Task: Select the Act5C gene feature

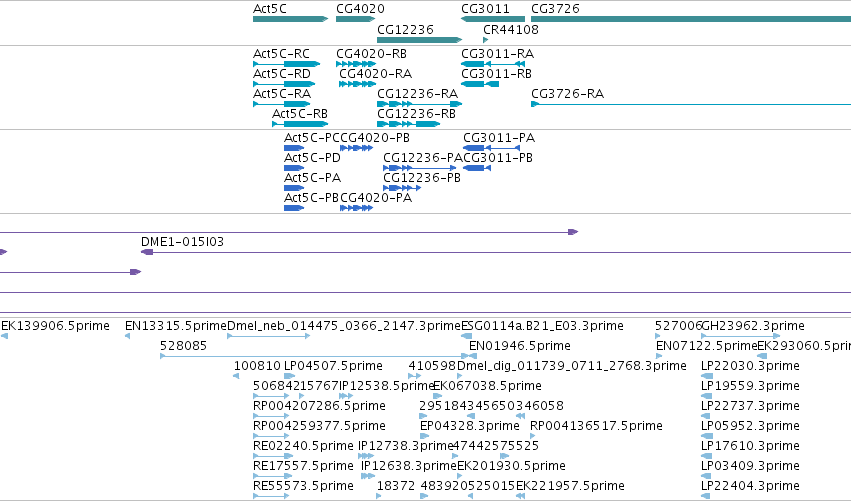Action: (x=290, y=19)
